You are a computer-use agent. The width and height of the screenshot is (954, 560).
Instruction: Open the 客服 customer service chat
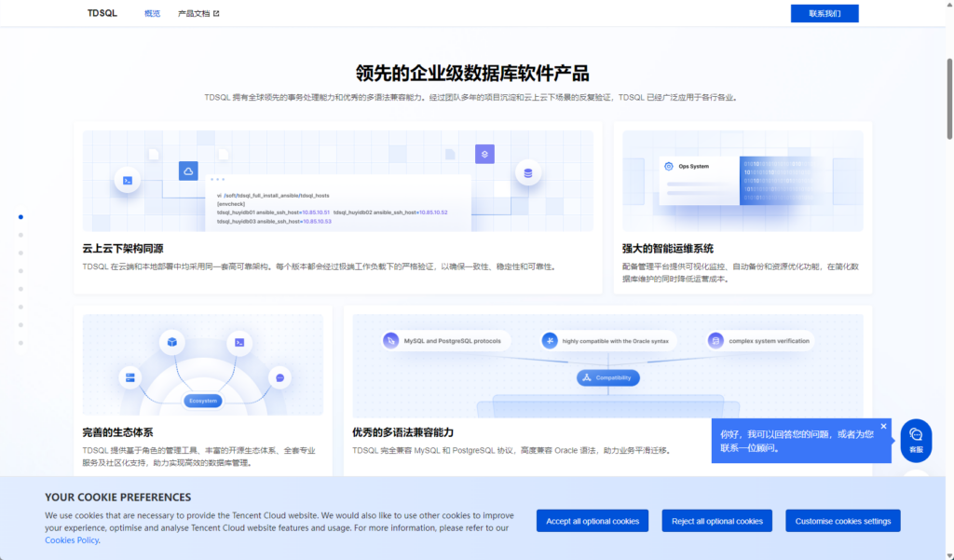click(x=916, y=441)
